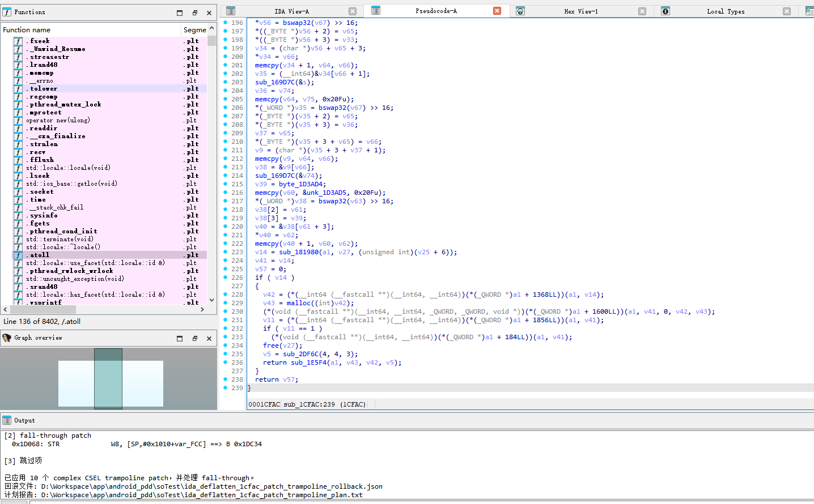Switch to the Hex View-1 tab
Viewport: 814px width, 504px height.
(x=581, y=11)
